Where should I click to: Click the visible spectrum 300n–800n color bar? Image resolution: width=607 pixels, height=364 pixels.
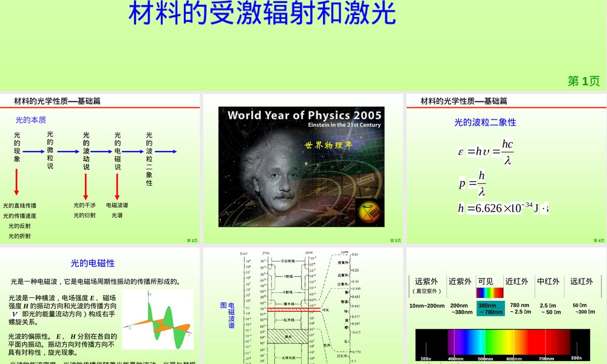[503, 345]
